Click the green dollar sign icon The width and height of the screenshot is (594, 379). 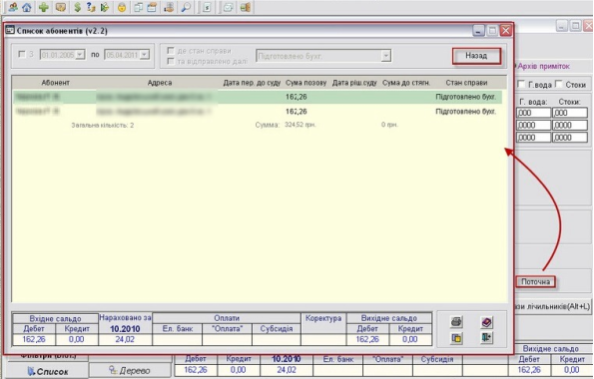pyautogui.click(x=77, y=7)
